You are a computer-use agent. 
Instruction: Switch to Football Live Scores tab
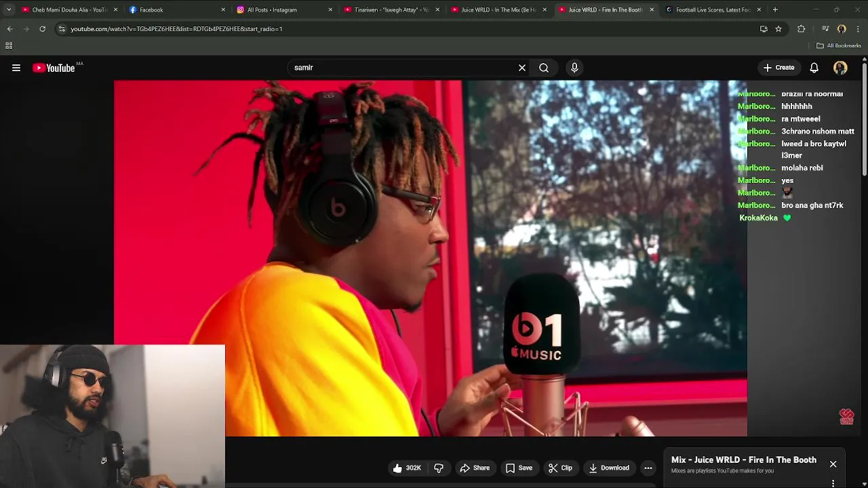pos(712,9)
